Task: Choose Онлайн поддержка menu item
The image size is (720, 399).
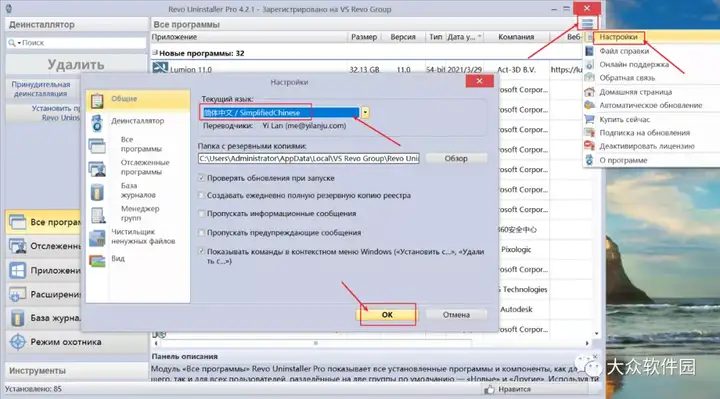Action: click(634, 64)
